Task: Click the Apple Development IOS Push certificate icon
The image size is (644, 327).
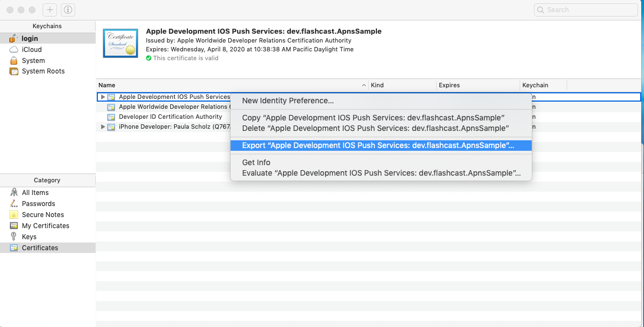Action: [111, 97]
